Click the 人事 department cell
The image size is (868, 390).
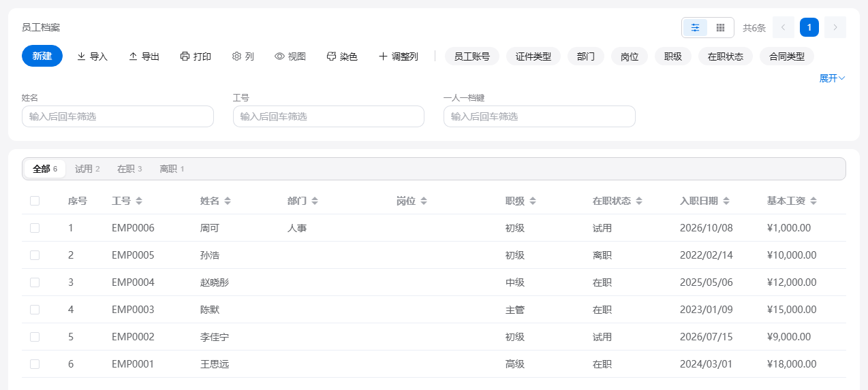[x=297, y=228]
